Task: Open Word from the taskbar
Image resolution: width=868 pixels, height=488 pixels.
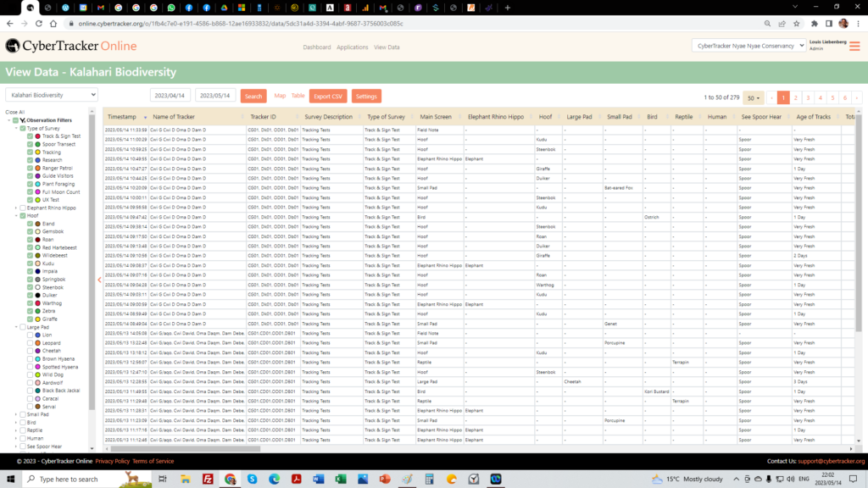Action: (x=319, y=480)
